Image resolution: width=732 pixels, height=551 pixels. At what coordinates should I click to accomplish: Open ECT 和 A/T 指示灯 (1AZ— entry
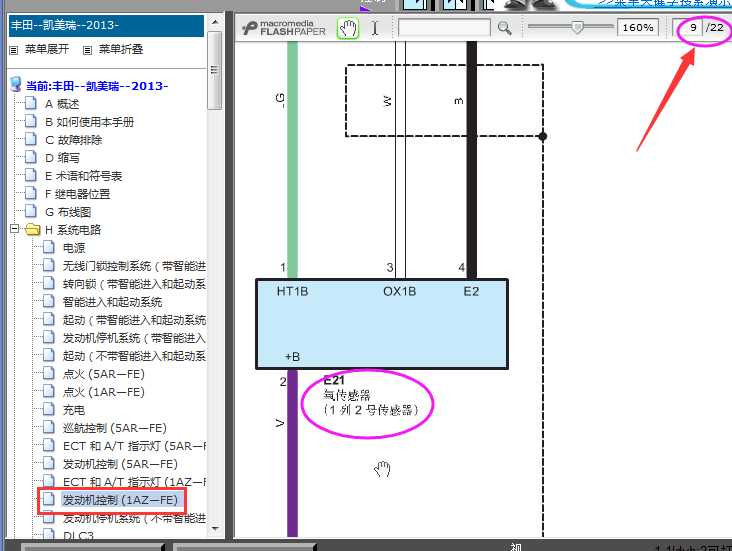click(134, 482)
